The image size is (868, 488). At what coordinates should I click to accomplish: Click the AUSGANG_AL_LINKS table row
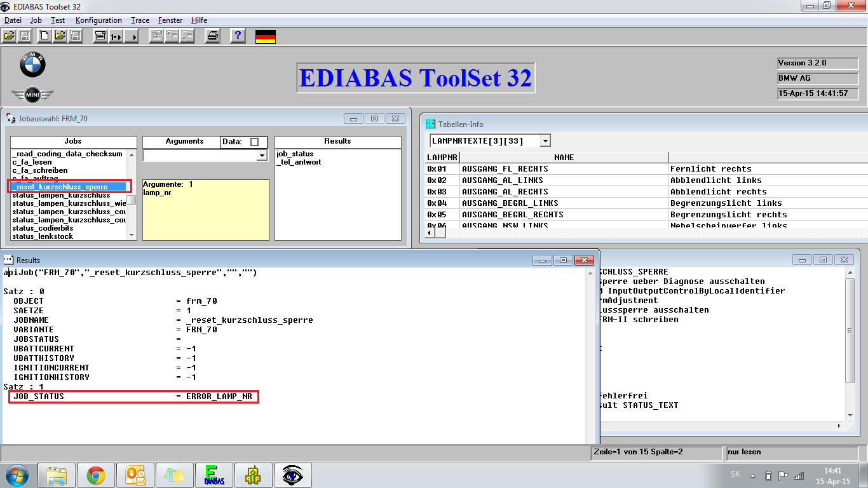point(502,180)
